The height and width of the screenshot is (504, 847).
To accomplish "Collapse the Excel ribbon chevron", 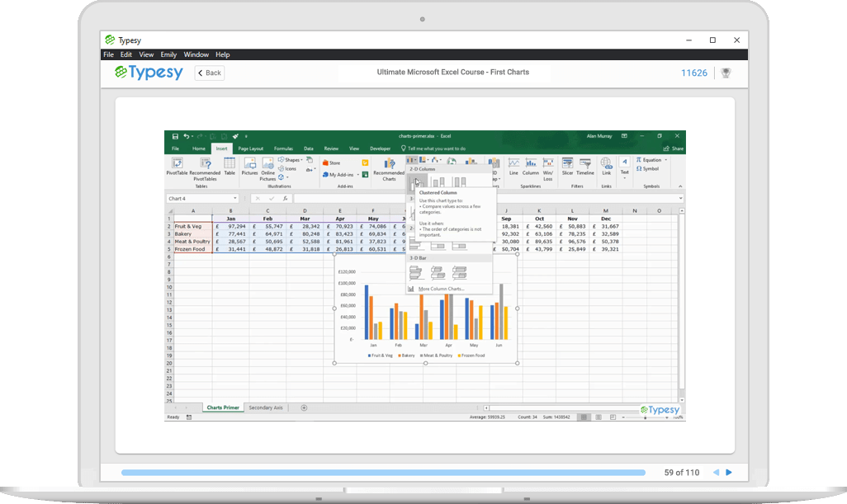I will point(680,186).
